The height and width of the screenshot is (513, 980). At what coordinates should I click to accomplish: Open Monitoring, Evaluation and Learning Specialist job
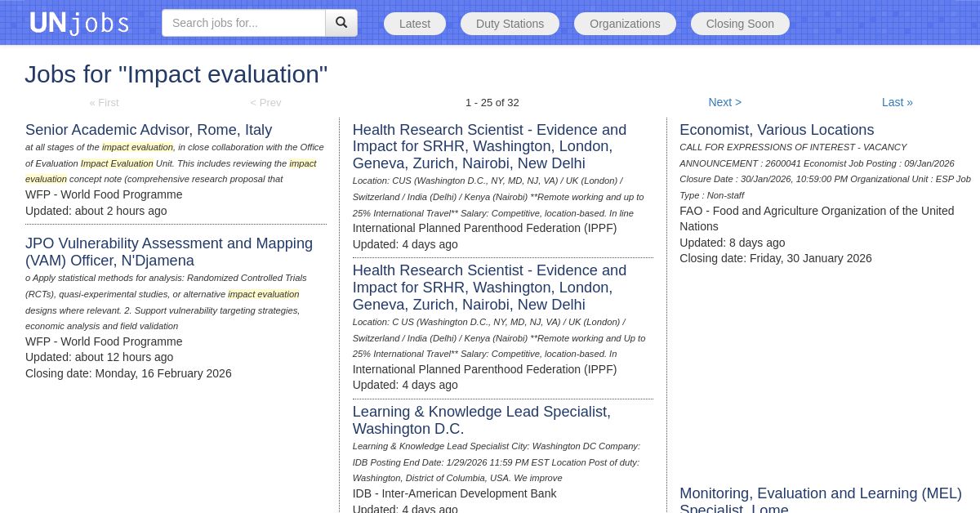(820, 498)
